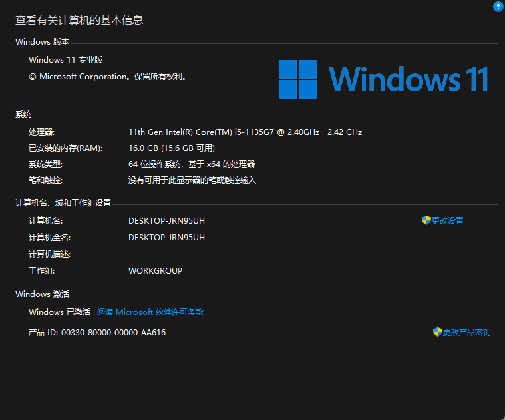
Task: Click the Windows 11 four-square logo
Action: [x=298, y=79]
